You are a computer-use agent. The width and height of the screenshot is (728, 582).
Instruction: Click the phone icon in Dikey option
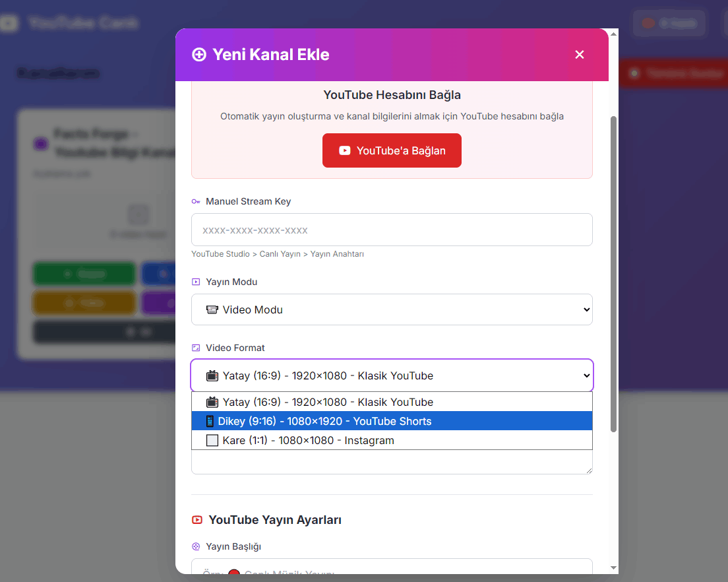(x=210, y=421)
